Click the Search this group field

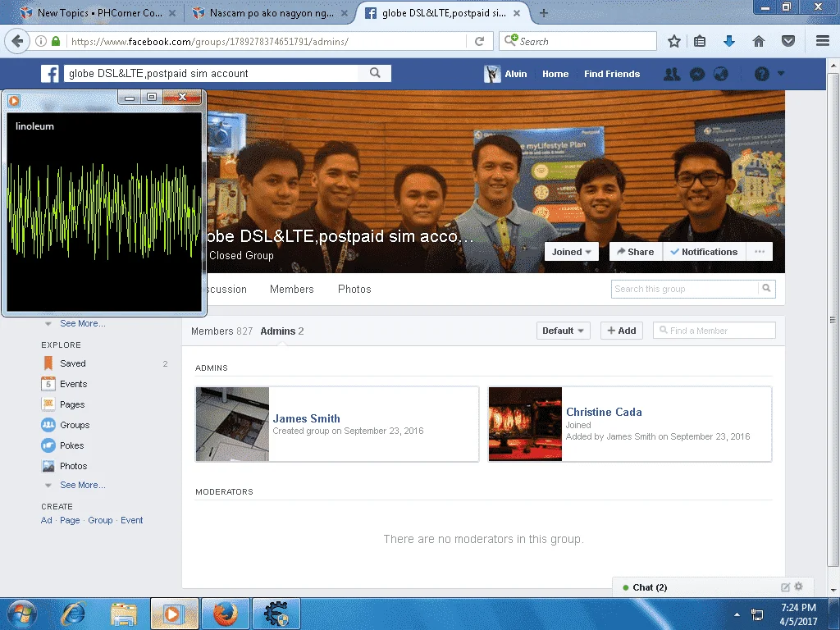685,289
